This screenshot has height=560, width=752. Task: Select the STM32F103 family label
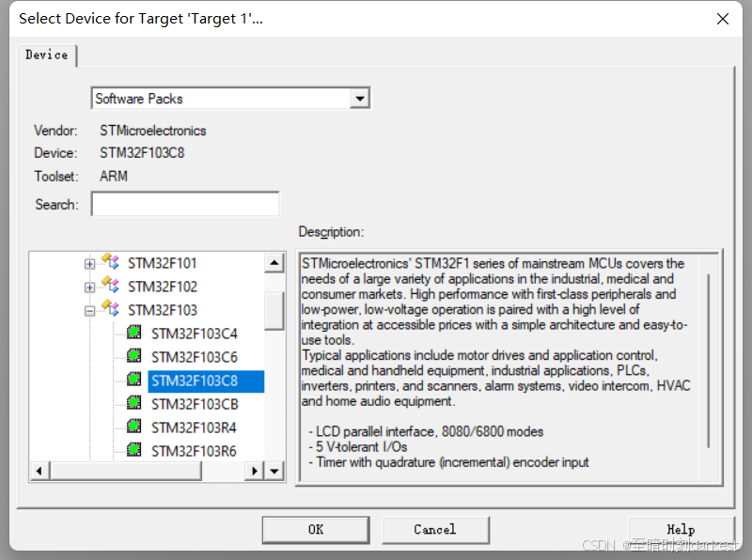point(162,310)
